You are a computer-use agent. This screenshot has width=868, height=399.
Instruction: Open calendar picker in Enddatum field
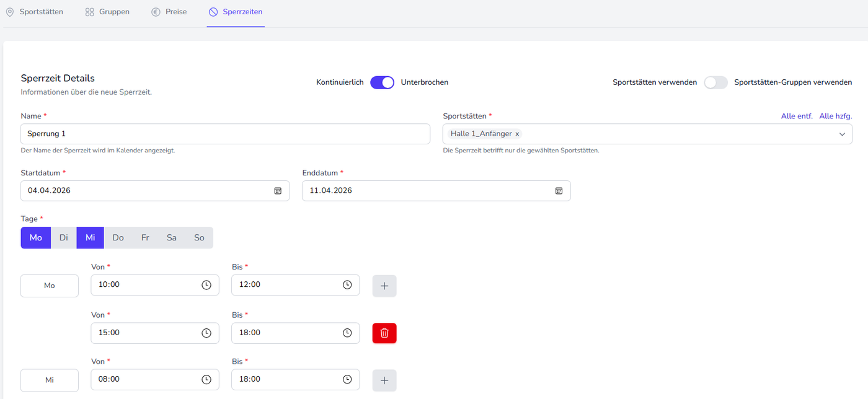tap(559, 191)
